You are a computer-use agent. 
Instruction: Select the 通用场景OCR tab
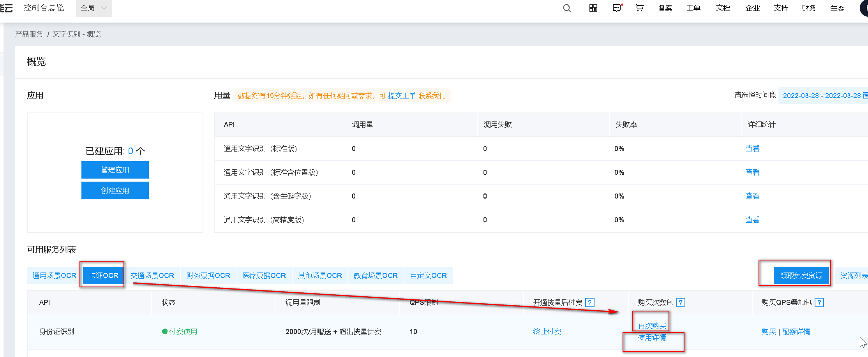[54, 276]
